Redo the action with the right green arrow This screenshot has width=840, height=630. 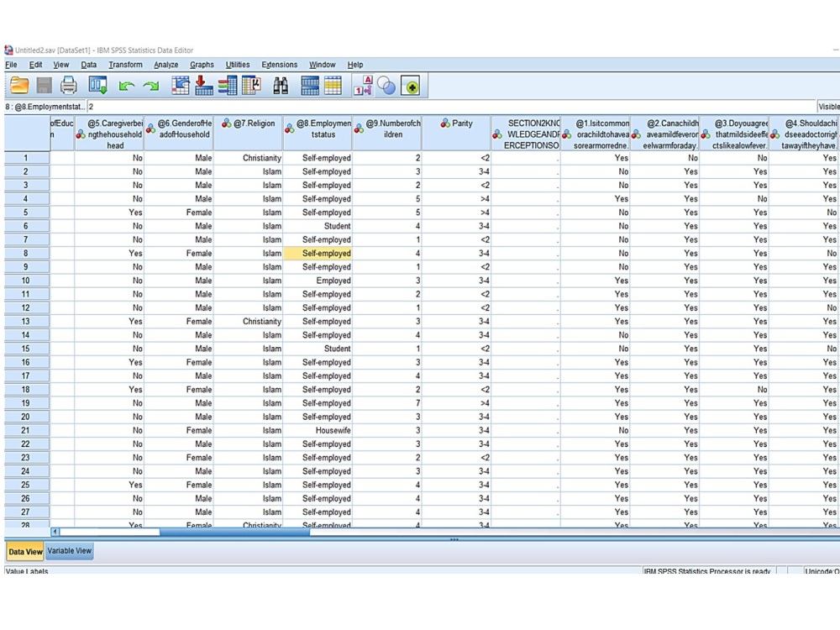click(151, 86)
